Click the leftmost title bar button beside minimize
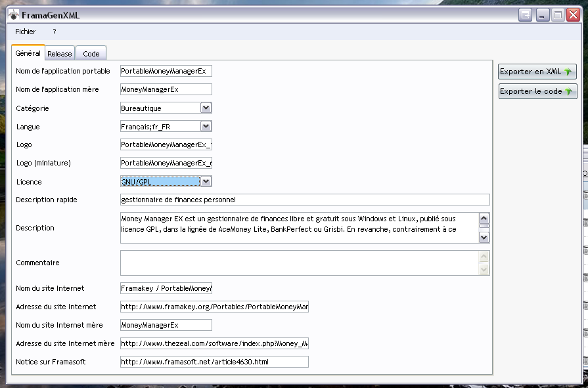This screenshot has width=588, height=388. [526, 15]
